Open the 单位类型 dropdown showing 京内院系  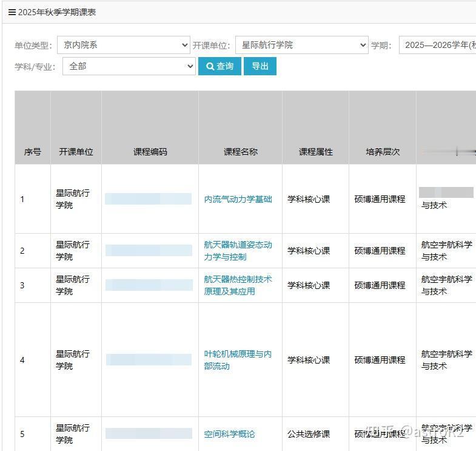click(124, 45)
